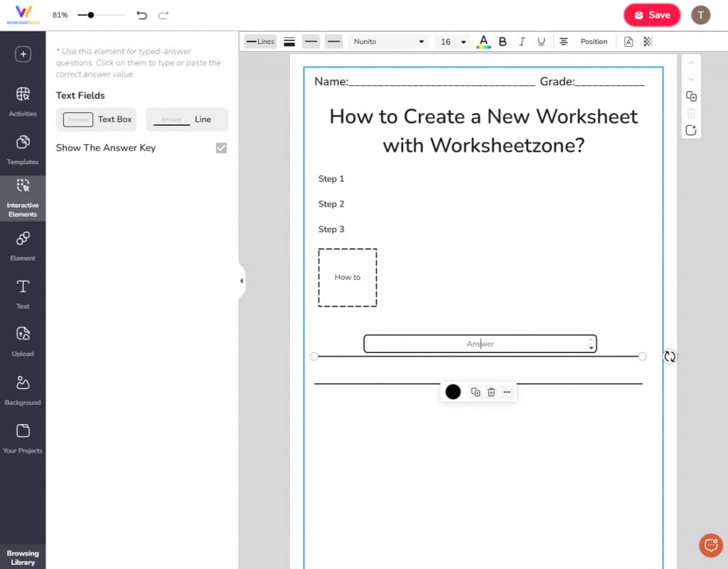The width and height of the screenshot is (728, 569).
Task: Click the worksheet title text
Action: coord(483,131)
